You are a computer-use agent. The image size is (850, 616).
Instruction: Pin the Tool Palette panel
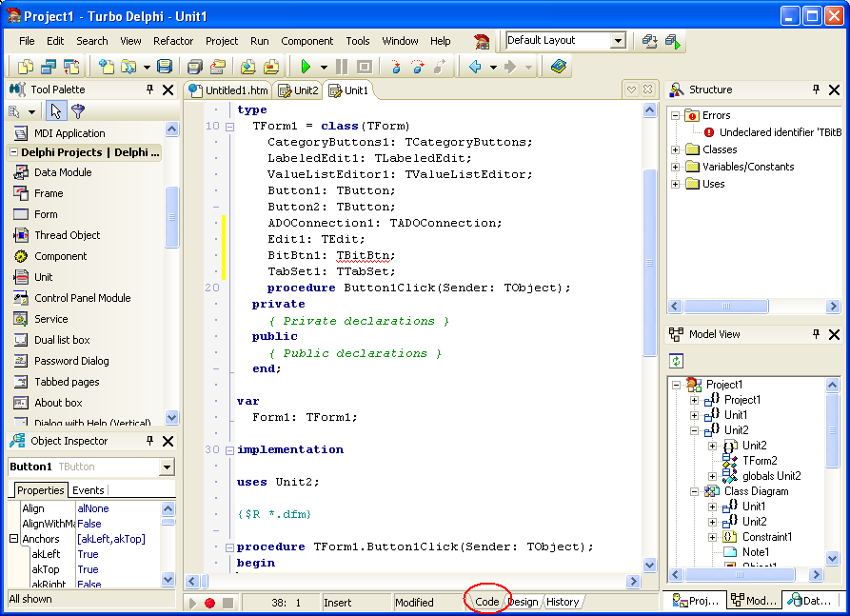150,89
